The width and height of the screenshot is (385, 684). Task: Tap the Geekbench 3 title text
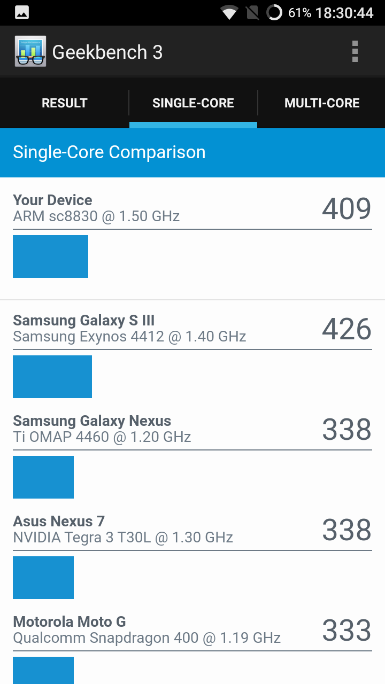click(107, 52)
